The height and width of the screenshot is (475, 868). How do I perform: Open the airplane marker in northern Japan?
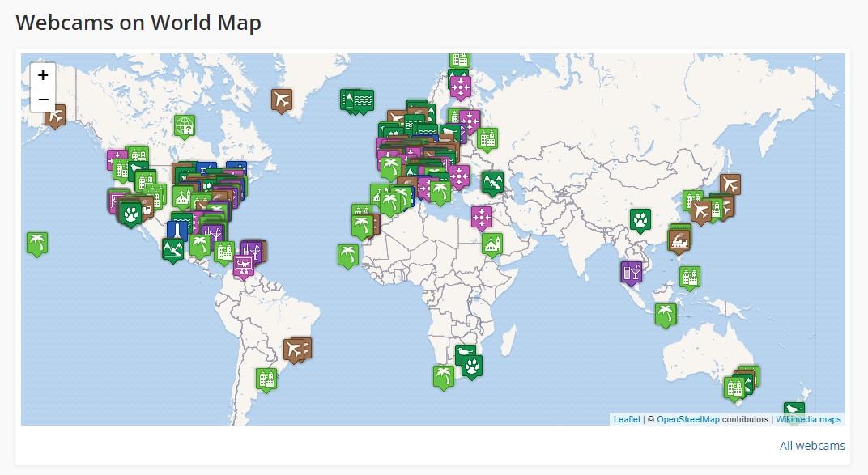[x=730, y=184]
